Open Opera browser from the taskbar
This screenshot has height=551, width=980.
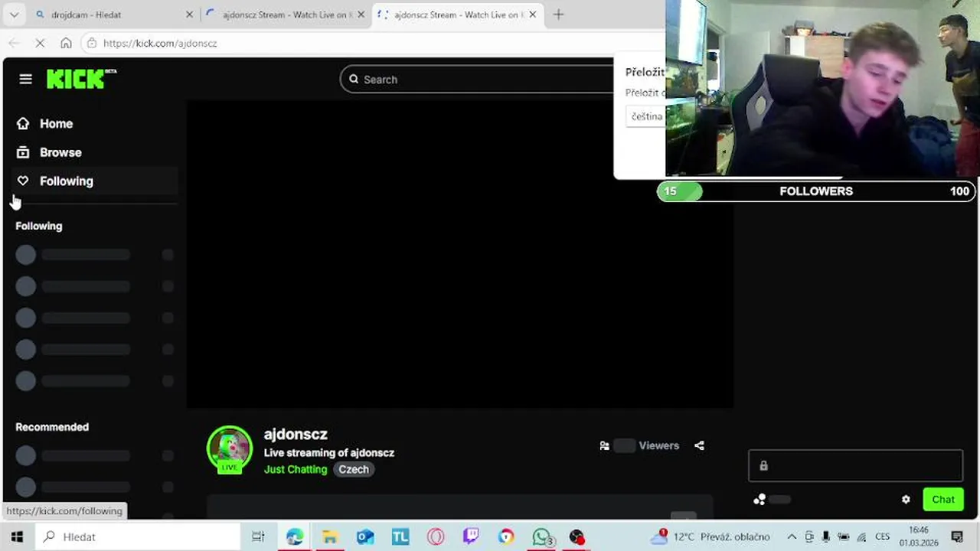436,536
